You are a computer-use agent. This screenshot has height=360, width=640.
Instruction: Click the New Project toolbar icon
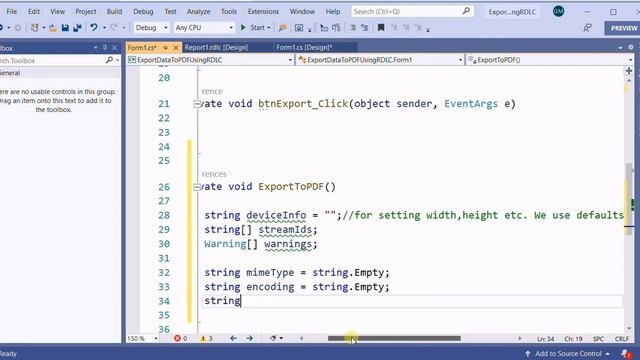[35, 28]
